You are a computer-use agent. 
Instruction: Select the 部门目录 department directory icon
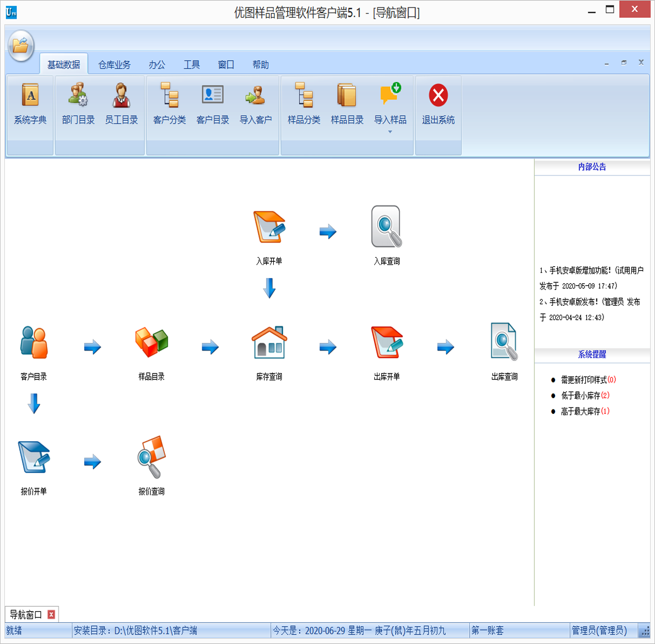pos(77,102)
